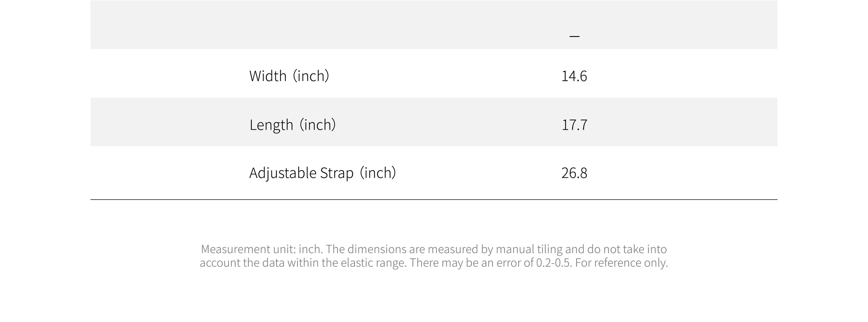
Task: Click the horizontal divider line below the table
Action: [x=434, y=200]
